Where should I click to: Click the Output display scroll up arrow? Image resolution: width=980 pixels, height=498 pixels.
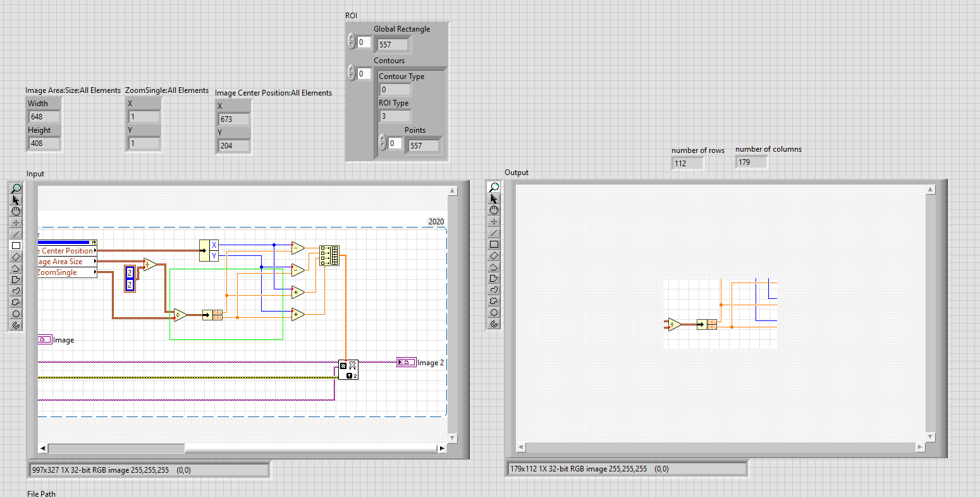(929, 190)
